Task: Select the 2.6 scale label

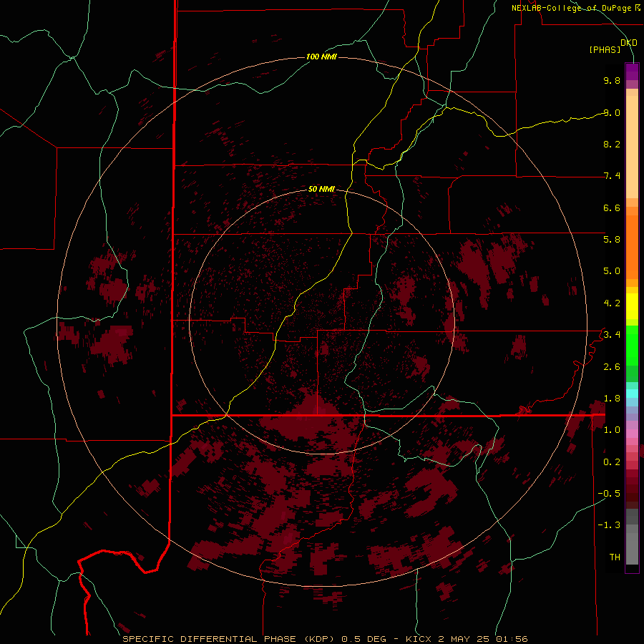Action: click(612, 366)
